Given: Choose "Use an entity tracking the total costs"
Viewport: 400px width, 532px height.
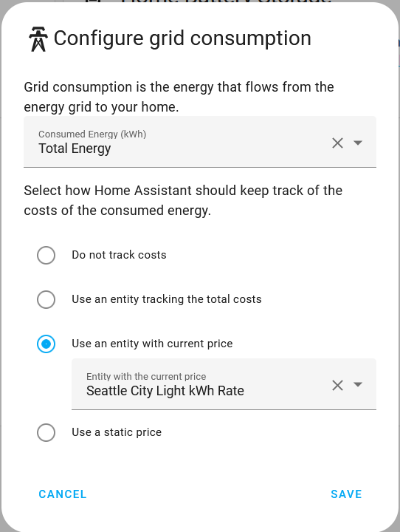Looking at the screenshot, I should (x=46, y=299).
